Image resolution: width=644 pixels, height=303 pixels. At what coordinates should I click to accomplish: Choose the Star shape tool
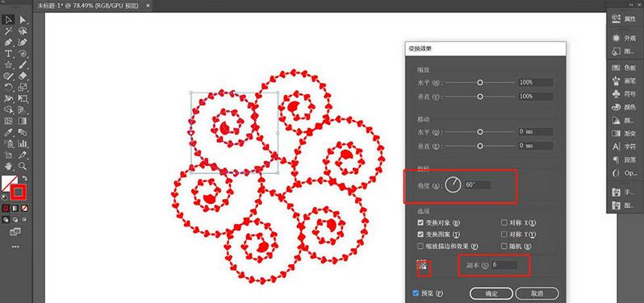[8, 64]
